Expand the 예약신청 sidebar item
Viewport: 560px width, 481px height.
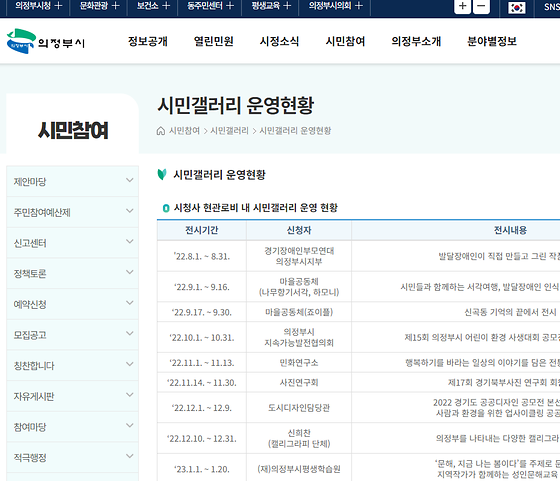(72, 304)
